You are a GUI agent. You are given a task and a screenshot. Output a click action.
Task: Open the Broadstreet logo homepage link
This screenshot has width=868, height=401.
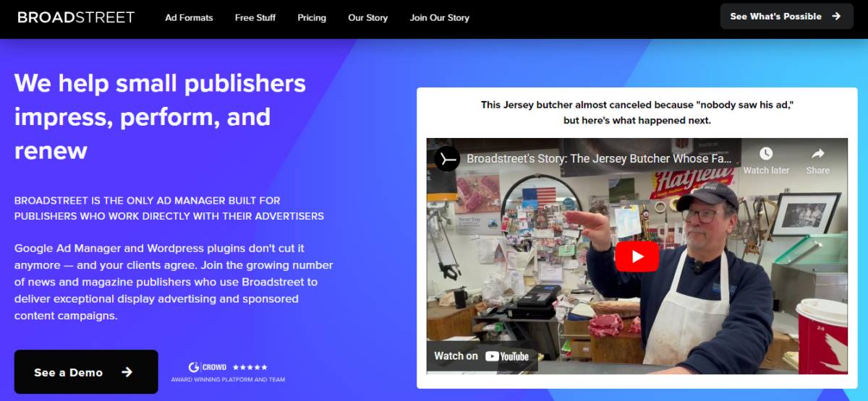76,17
